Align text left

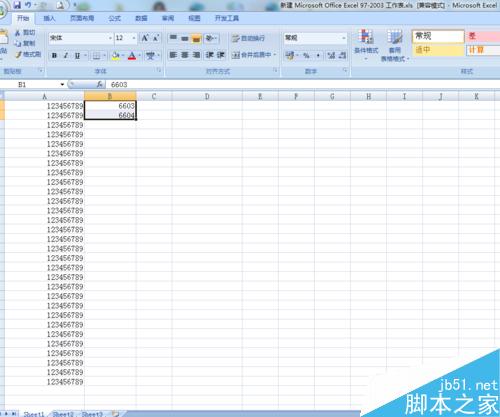coord(173,55)
